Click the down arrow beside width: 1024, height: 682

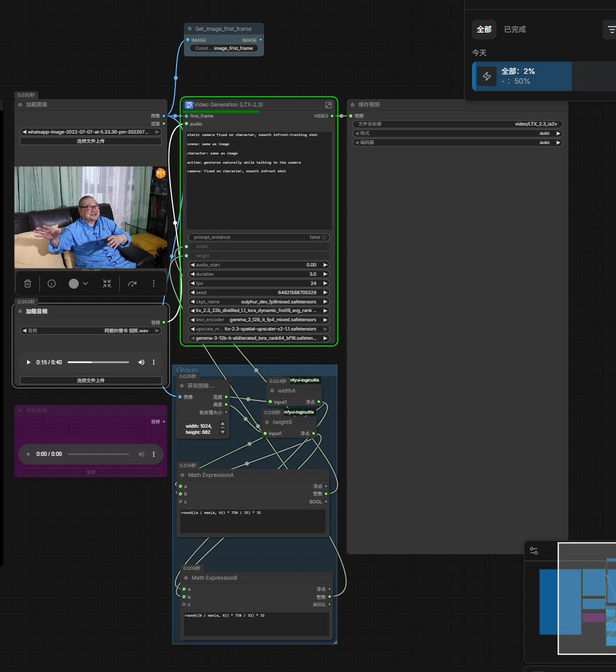click(223, 432)
